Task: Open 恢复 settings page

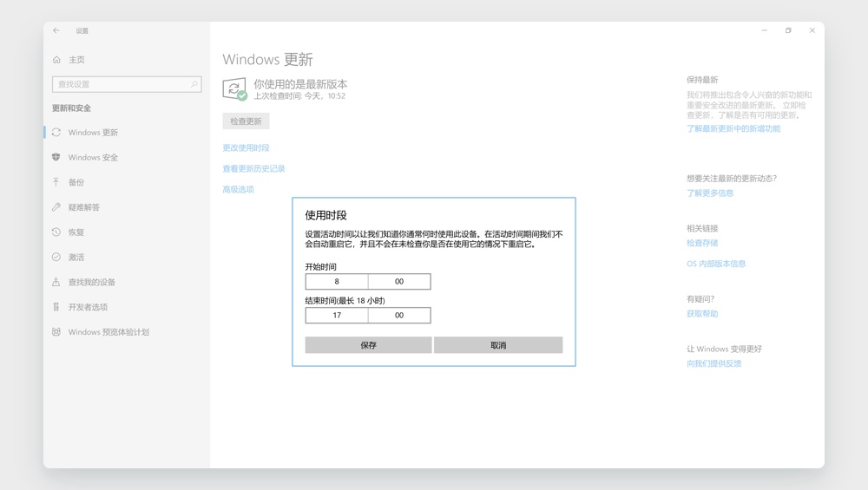Action: (76, 232)
